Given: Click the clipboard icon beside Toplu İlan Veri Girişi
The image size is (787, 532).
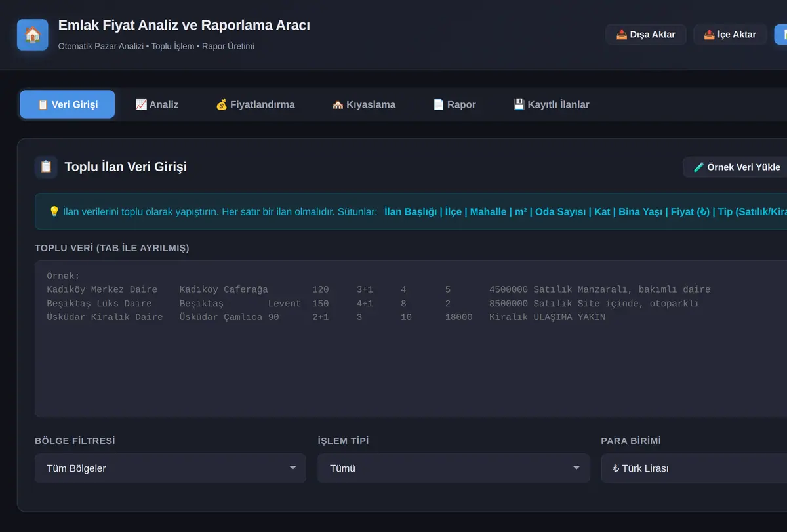Looking at the screenshot, I should pos(46,167).
